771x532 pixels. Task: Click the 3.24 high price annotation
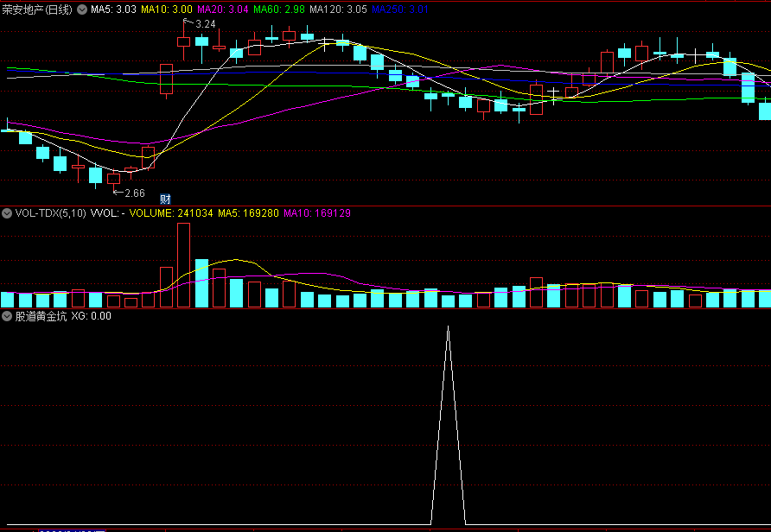(205, 24)
